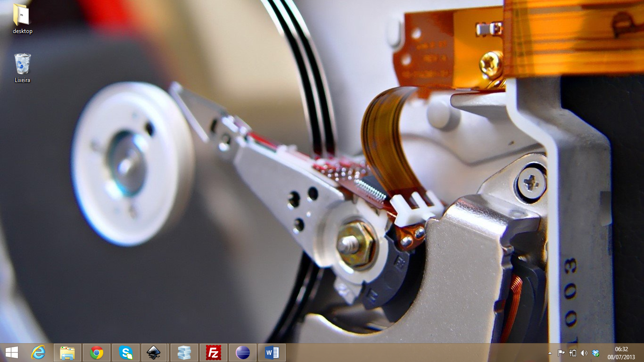The width and height of the screenshot is (644, 362).
Task: Open the Skype taskbar icon
Action: click(126, 353)
